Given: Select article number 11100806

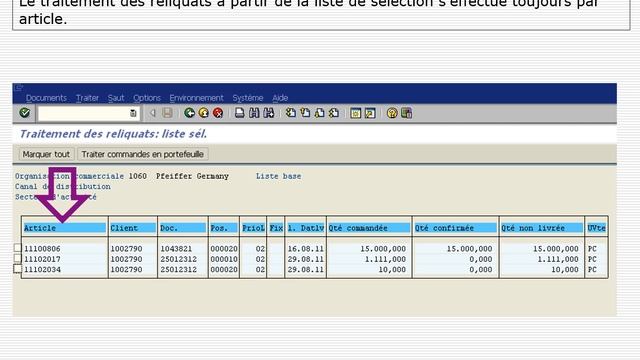Looking at the screenshot, I should tap(42, 249).
